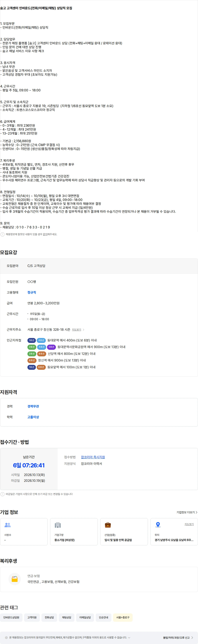This screenshot has width=198, height=644.
Task: Expand the copyright notice dropdown arrow
Action: (129, 637)
